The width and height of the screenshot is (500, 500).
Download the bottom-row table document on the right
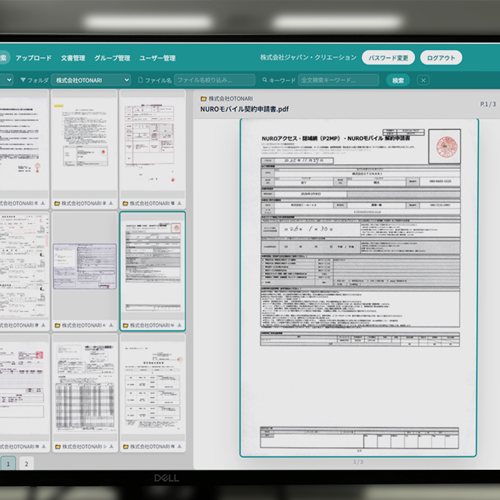[x=179, y=446]
